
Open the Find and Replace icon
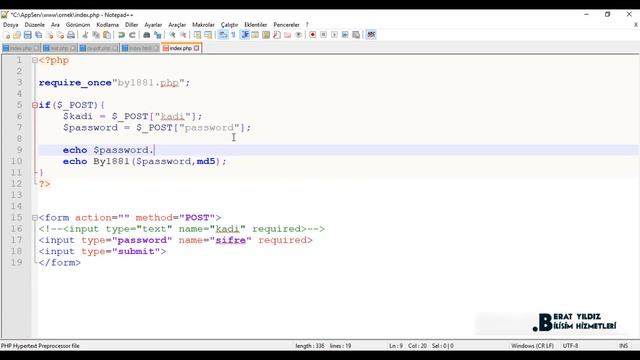158,35
